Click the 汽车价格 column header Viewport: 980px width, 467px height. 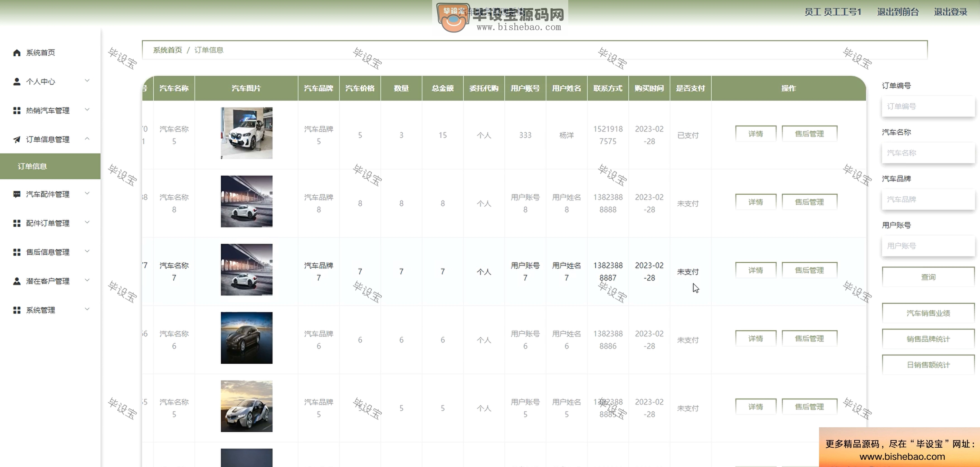click(360, 88)
